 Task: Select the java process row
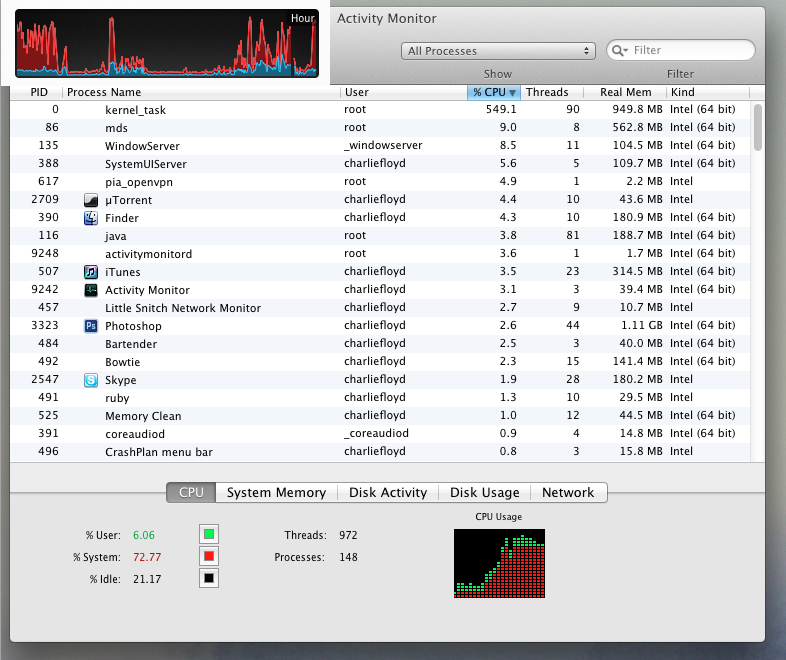point(380,236)
